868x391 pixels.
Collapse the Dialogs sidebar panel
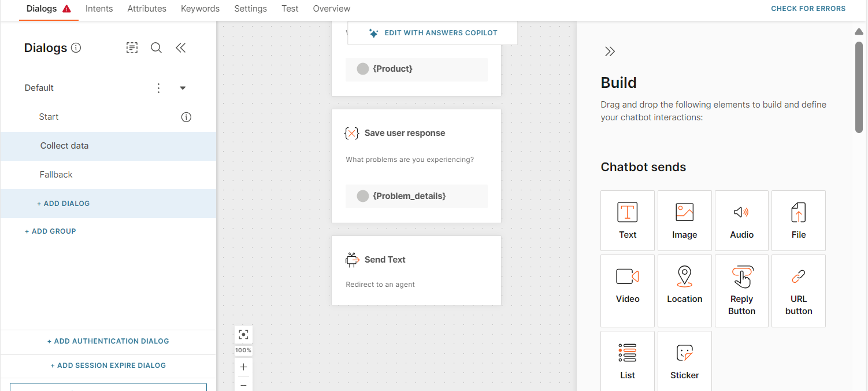pos(181,48)
